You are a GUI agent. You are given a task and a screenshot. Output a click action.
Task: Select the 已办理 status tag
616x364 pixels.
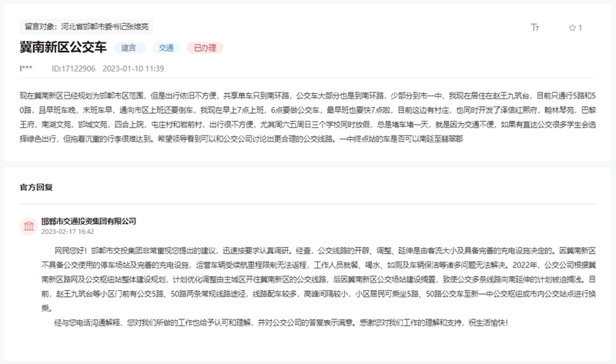205,48
